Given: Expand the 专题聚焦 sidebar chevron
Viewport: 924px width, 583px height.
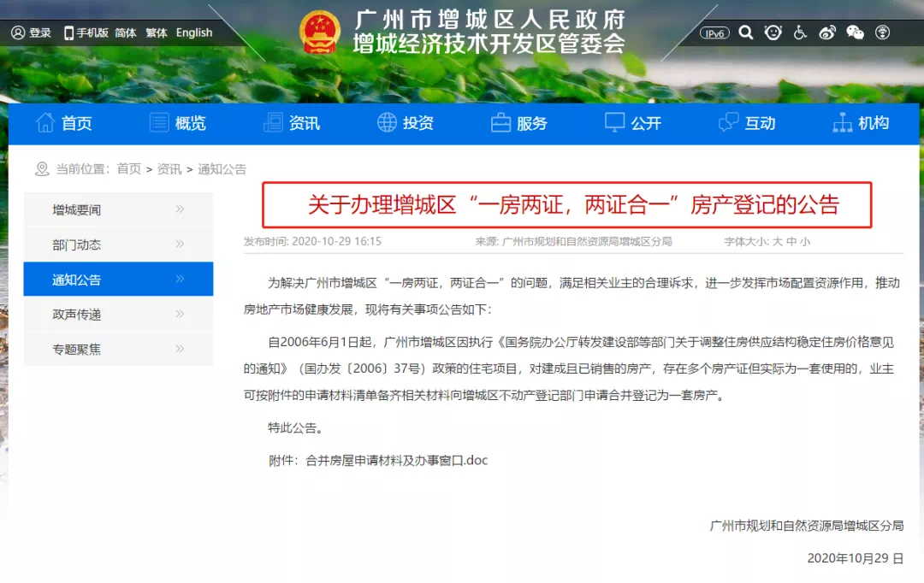Looking at the screenshot, I should pos(180,349).
